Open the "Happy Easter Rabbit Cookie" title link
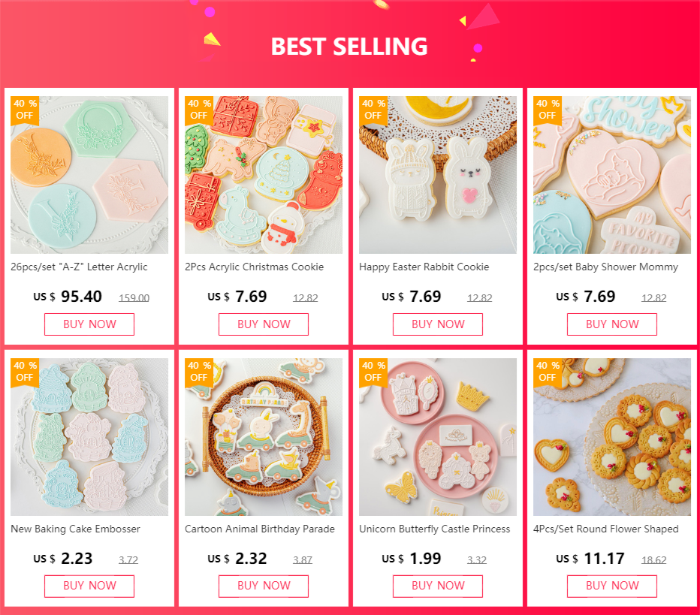 [424, 267]
